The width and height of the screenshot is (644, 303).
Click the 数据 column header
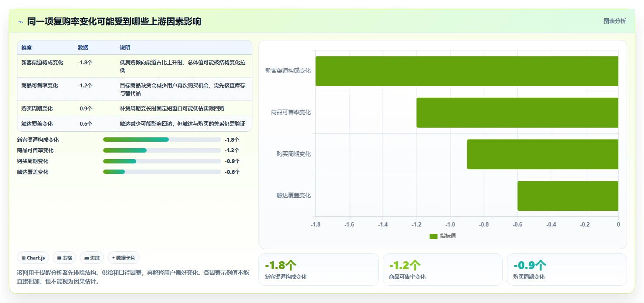click(83, 48)
